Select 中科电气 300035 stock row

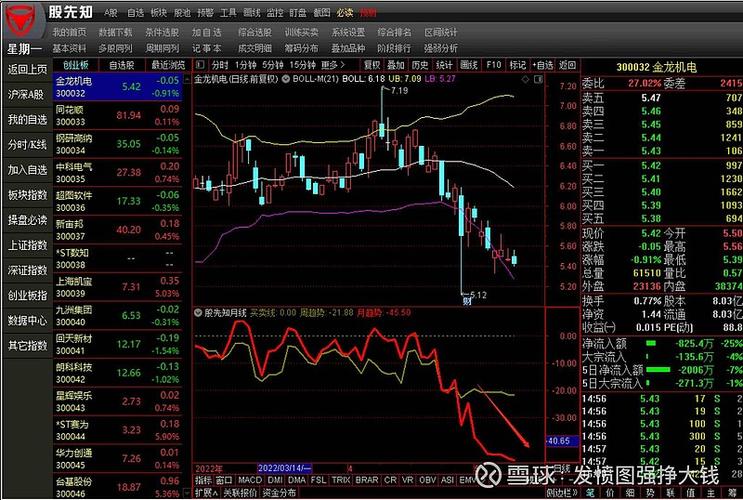(118, 173)
